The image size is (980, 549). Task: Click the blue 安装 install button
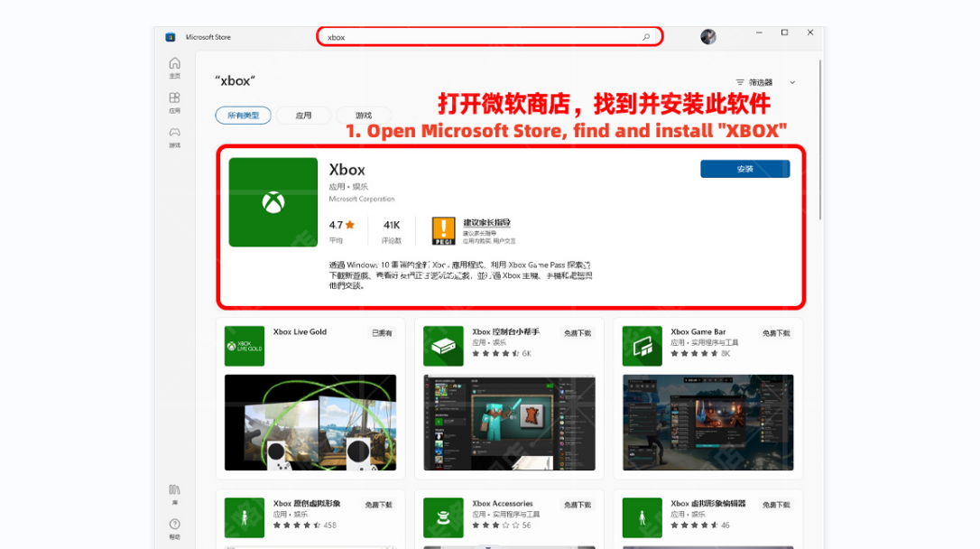point(745,169)
